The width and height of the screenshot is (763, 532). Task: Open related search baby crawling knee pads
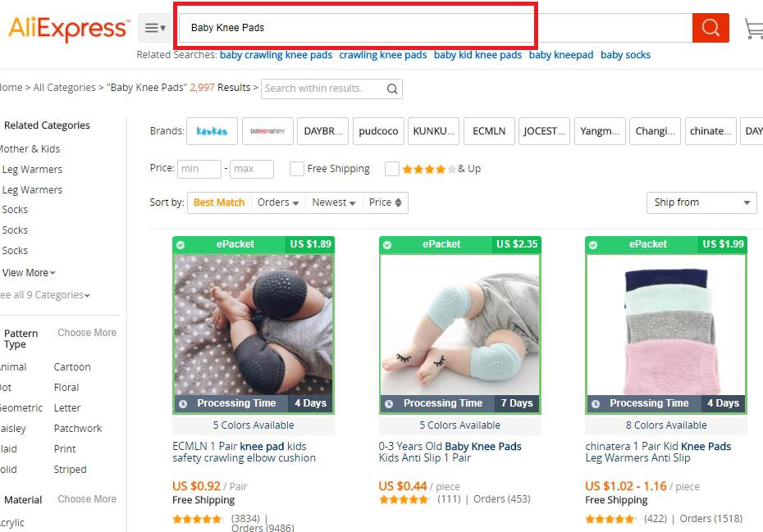click(x=276, y=55)
